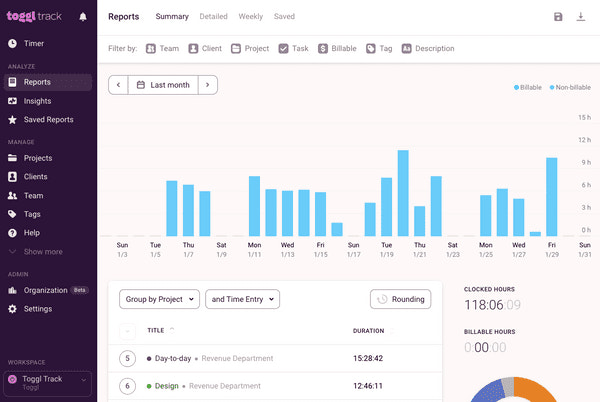Click the Last month date range button
Screen dimensions: 600x402
[x=162, y=85]
